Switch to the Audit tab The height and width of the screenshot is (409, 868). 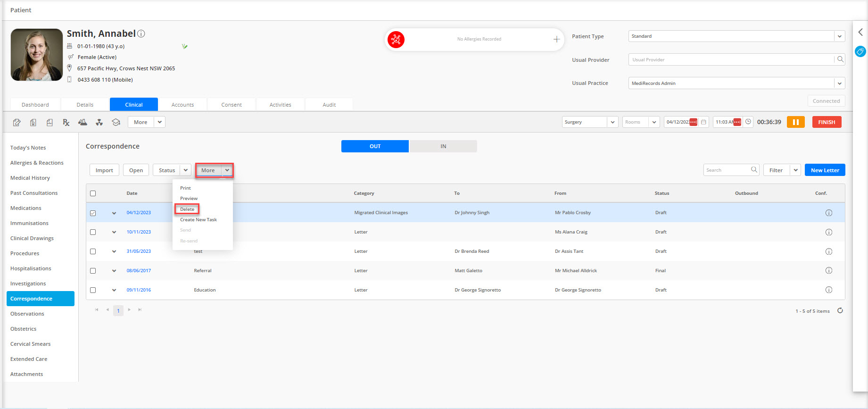coord(329,105)
